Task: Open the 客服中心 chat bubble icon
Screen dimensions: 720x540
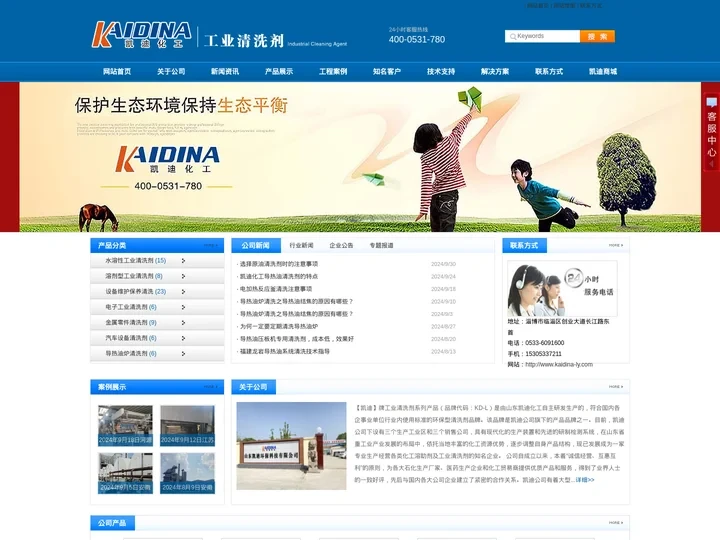Action: [711, 102]
